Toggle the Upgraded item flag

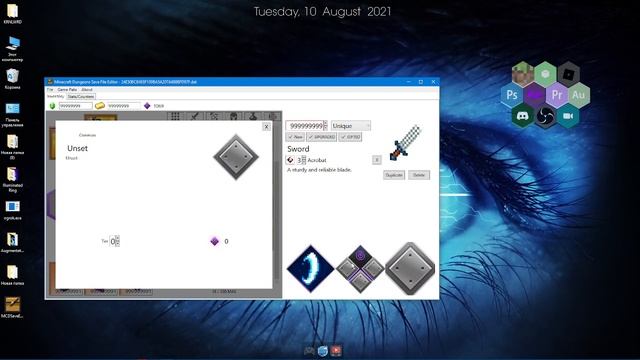(322, 137)
